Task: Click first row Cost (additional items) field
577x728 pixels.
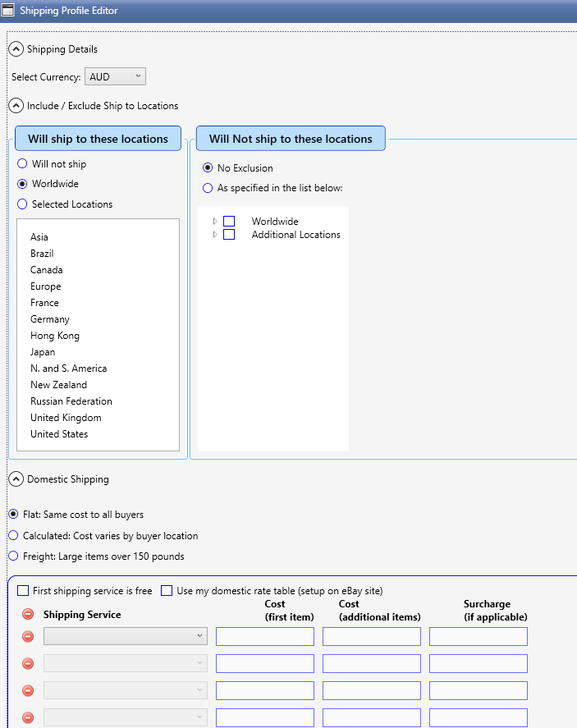Action: (372, 637)
